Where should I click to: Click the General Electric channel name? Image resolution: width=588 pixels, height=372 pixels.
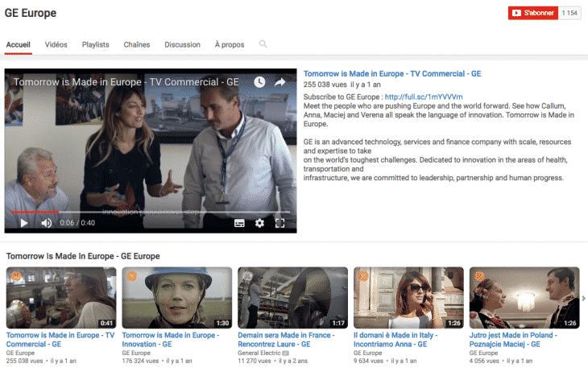point(259,353)
